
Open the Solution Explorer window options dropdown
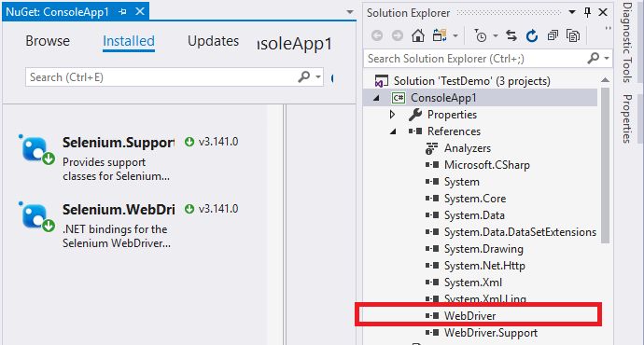pyautogui.click(x=572, y=12)
